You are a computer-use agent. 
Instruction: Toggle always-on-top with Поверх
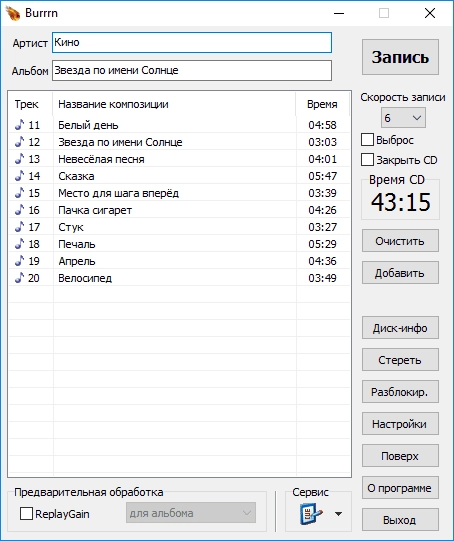[400, 456]
